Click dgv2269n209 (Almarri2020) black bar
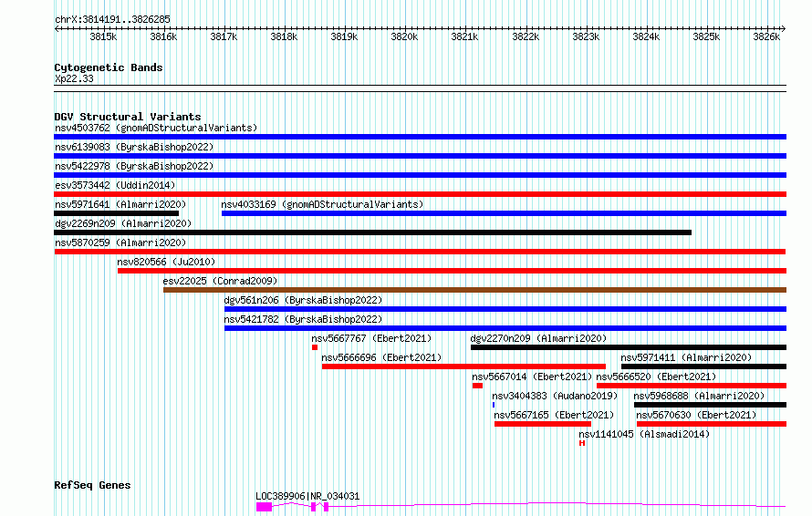The image size is (812, 516). [373, 232]
